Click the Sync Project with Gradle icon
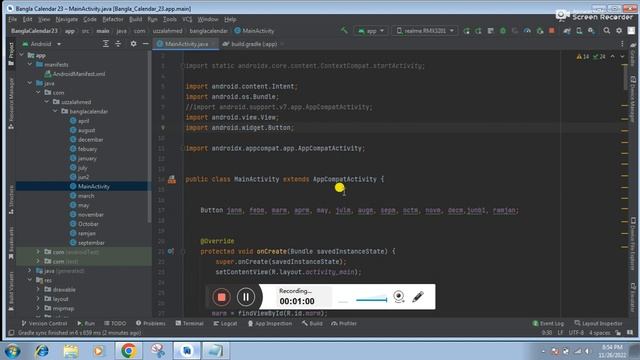This screenshot has width=640, height=360. pos(567,31)
